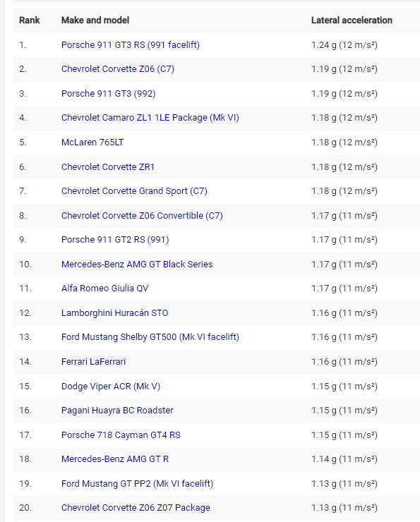Click rank number 1.
Image resolution: width=420 pixels, height=522 pixels.
click(23, 45)
